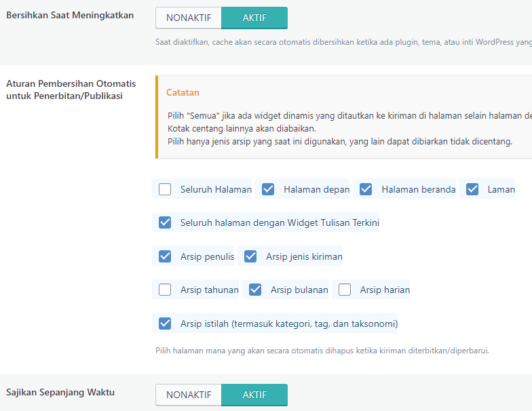Click the 'Kotak centang lainnya akan diabaikan.' text
This screenshot has height=411, width=532.
pyautogui.click(x=242, y=129)
